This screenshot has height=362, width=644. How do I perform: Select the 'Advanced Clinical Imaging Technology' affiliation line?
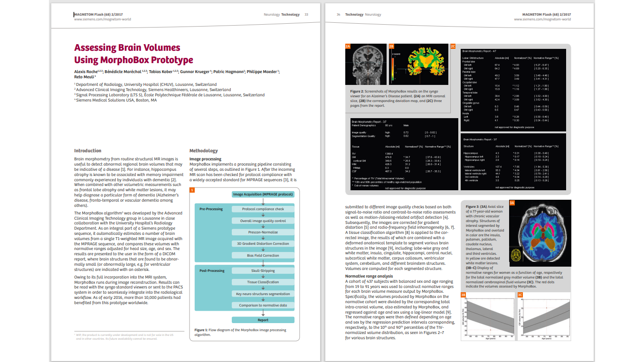(x=152, y=89)
